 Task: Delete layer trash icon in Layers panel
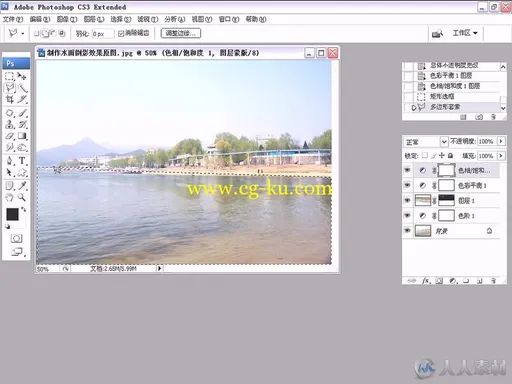point(493,281)
